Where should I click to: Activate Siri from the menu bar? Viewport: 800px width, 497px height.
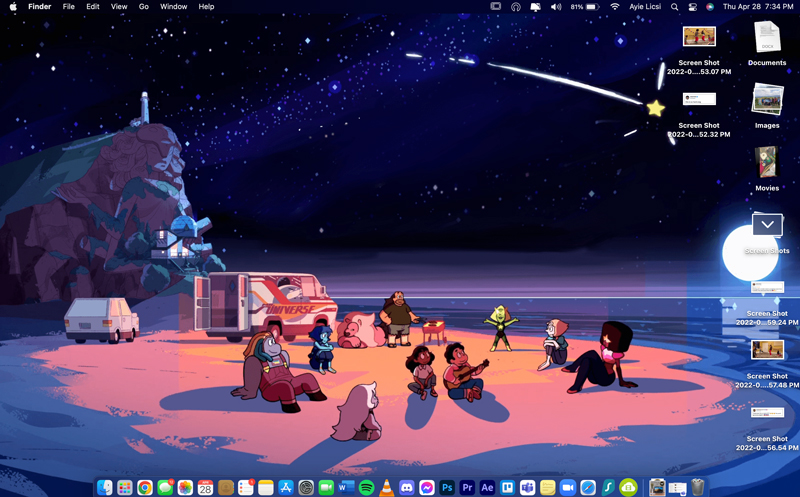(710, 7)
